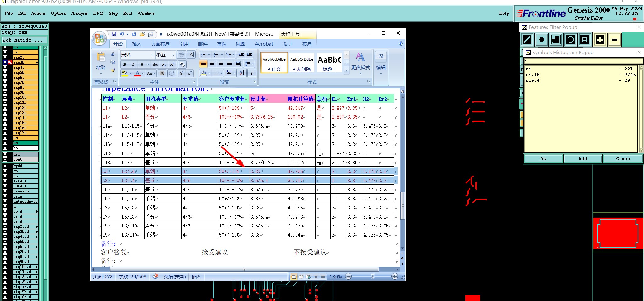Align paragraph text to the right
This screenshot has width=644, height=301.
tap(221, 64)
